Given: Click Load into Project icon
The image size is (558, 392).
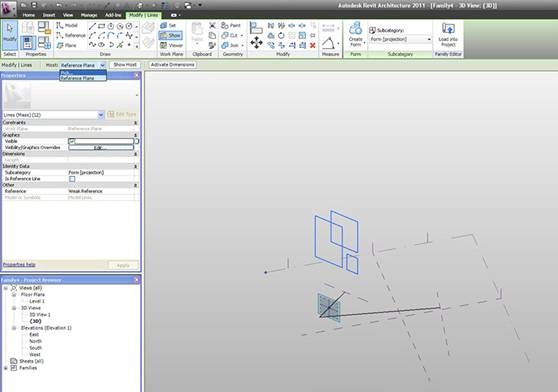Looking at the screenshot, I should 448,35.
